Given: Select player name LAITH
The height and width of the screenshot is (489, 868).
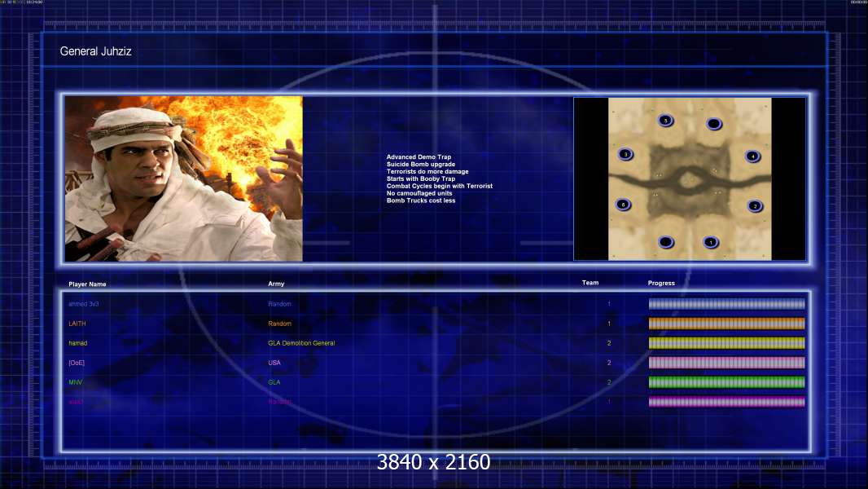Looking at the screenshot, I should tap(77, 324).
